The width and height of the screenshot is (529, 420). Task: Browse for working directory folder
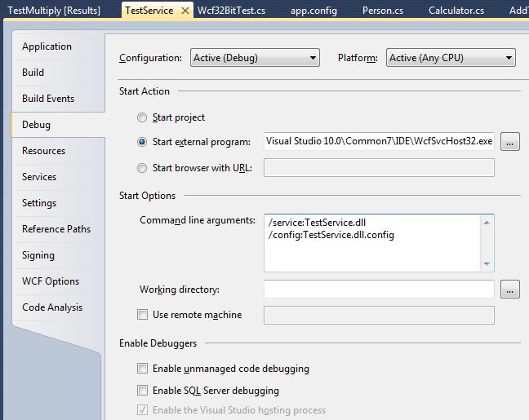coord(509,290)
